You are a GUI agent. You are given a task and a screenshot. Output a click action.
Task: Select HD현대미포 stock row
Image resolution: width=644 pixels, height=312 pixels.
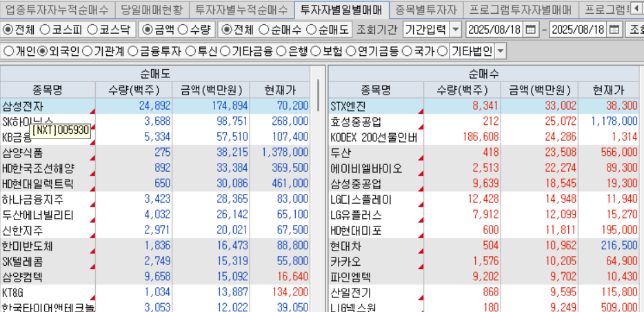click(x=484, y=231)
